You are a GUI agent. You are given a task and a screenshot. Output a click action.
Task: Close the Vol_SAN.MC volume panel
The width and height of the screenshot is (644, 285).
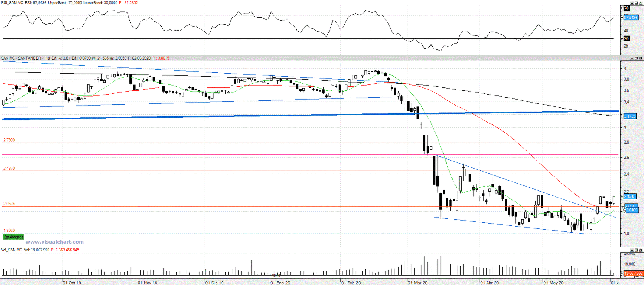[x=641, y=250]
